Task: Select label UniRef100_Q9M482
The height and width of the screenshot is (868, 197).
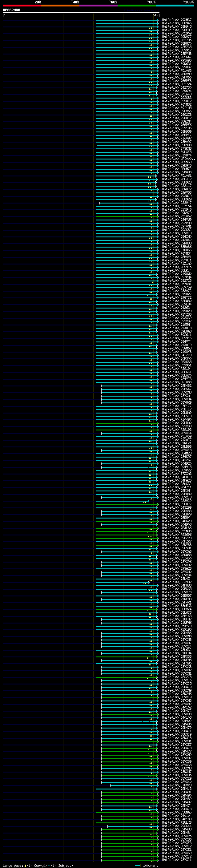Action: tap(177, 386)
